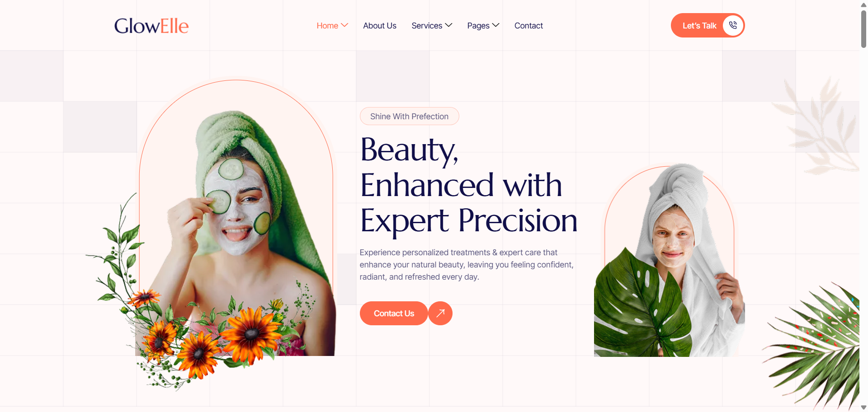Select the Services nav label

[x=427, y=26]
